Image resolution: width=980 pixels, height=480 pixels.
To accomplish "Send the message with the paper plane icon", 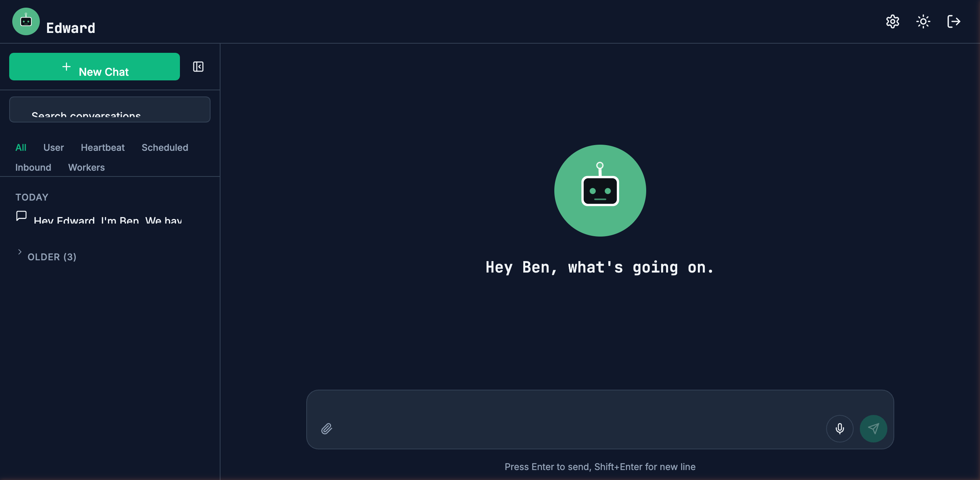I will coord(873,429).
